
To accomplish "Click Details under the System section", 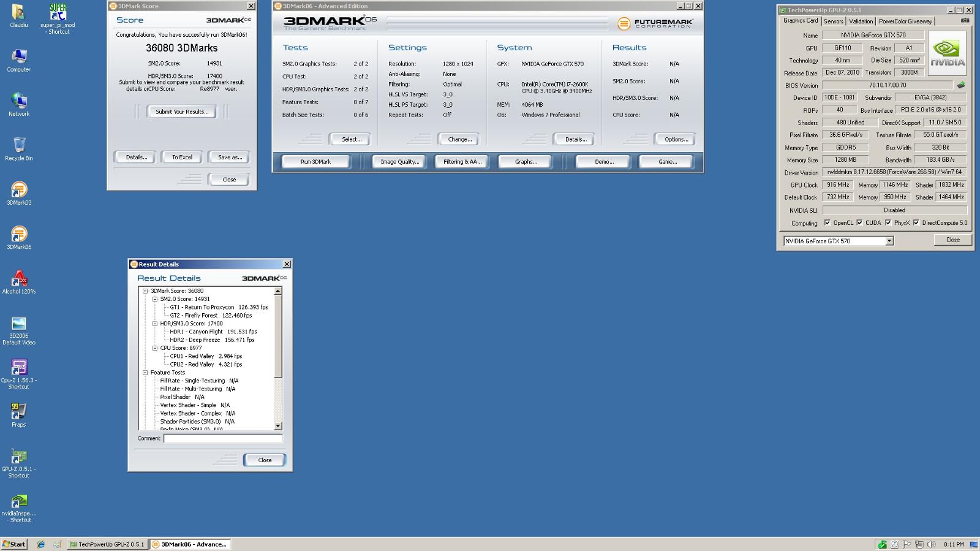I will pyautogui.click(x=576, y=139).
